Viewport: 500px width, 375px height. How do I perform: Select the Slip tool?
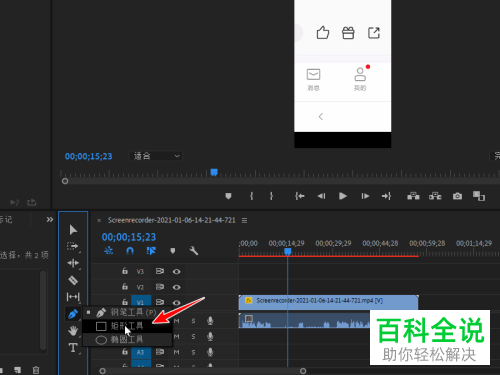point(73,297)
